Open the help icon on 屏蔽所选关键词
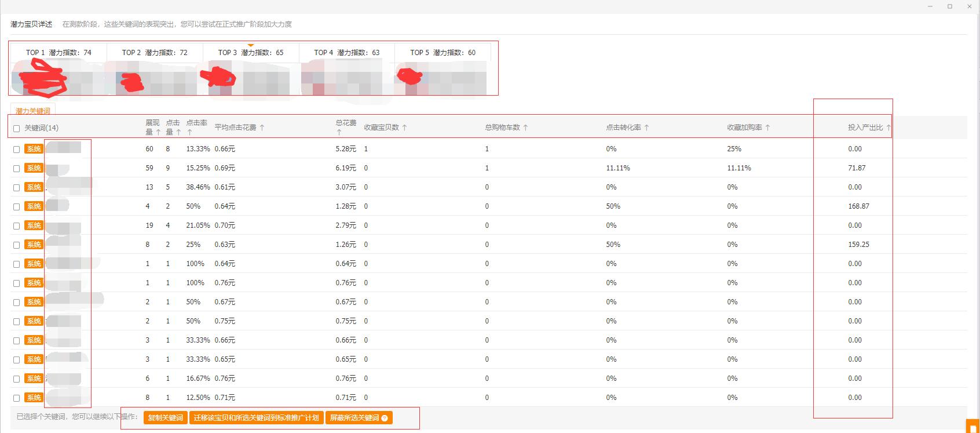The image size is (980, 433). click(x=385, y=418)
